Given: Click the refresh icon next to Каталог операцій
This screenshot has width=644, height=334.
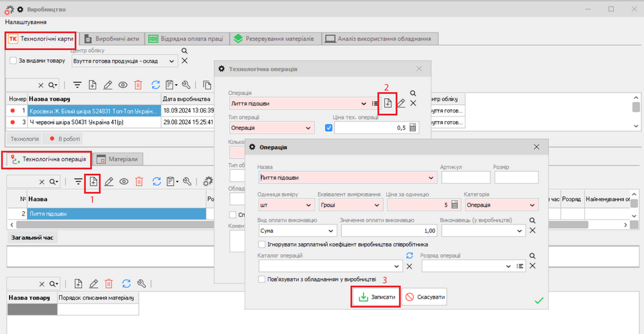Looking at the screenshot, I should (x=408, y=255).
